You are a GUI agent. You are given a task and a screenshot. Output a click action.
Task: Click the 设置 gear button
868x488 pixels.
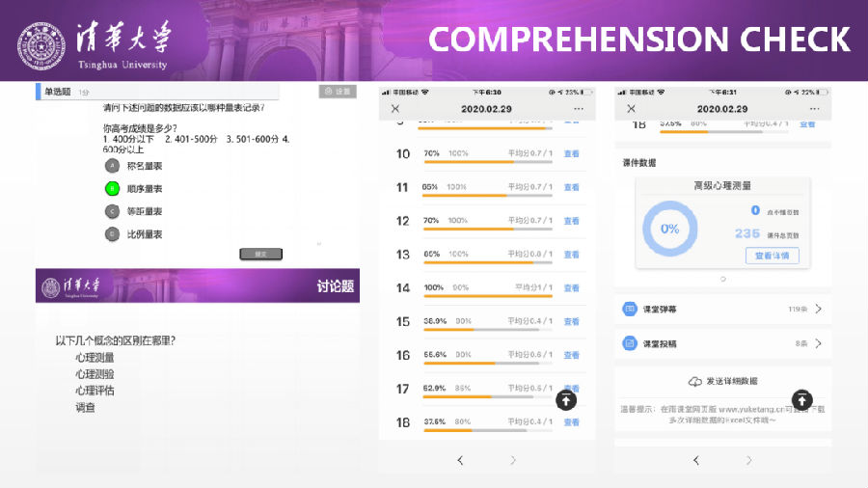tap(338, 92)
